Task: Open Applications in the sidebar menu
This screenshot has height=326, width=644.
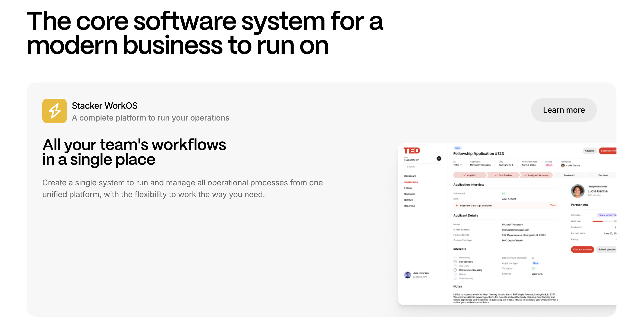Action: click(411, 182)
